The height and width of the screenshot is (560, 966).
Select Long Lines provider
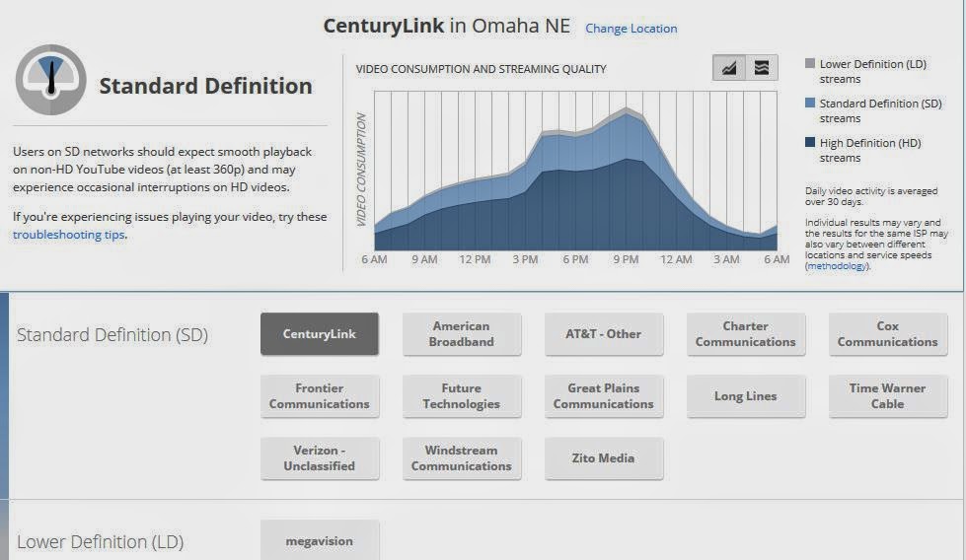(745, 395)
